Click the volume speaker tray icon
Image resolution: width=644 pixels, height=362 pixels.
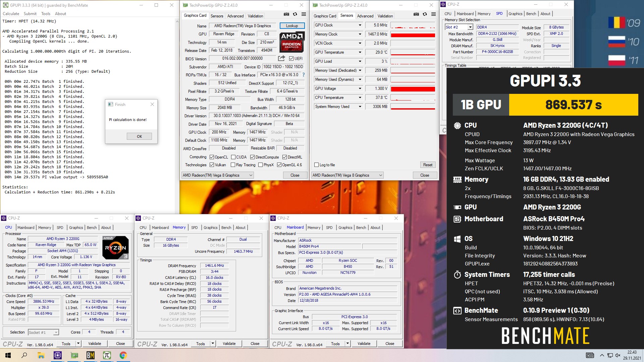pos(618,355)
